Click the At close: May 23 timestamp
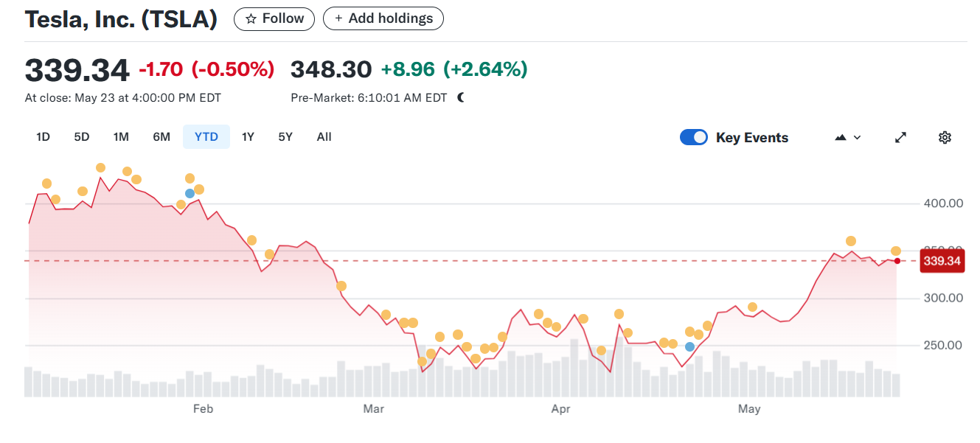 (123, 97)
